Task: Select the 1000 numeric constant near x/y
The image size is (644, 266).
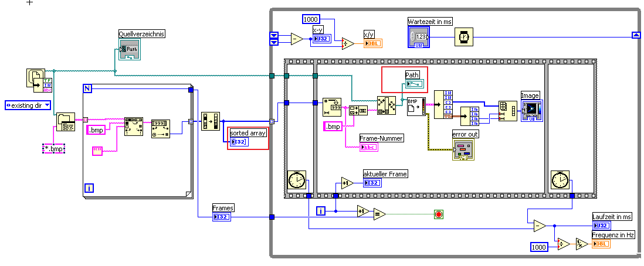Action: (311, 19)
